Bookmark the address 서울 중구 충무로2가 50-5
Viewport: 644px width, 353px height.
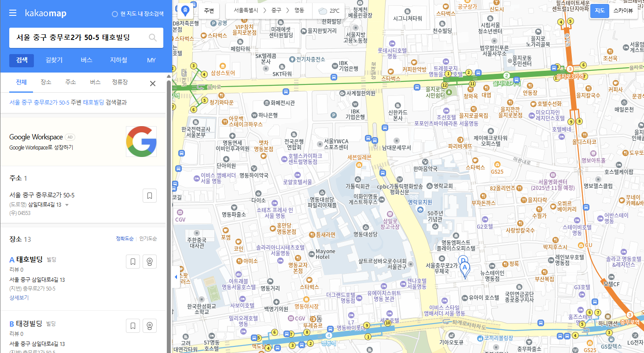point(150,196)
